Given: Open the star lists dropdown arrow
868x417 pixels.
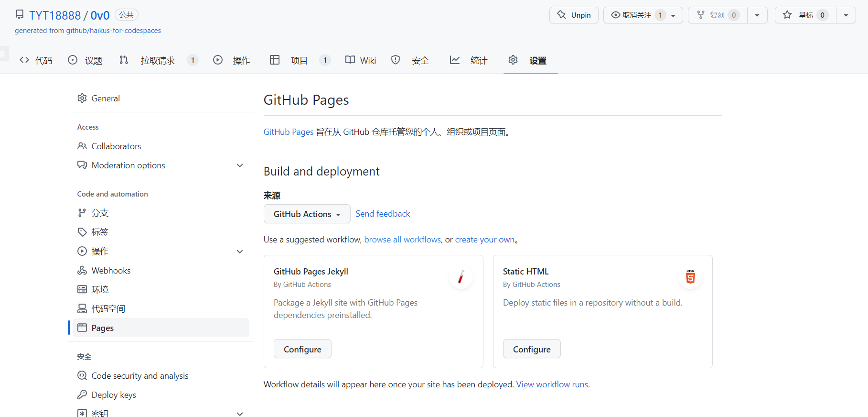Looking at the screenshot, I should pos(846,15).
